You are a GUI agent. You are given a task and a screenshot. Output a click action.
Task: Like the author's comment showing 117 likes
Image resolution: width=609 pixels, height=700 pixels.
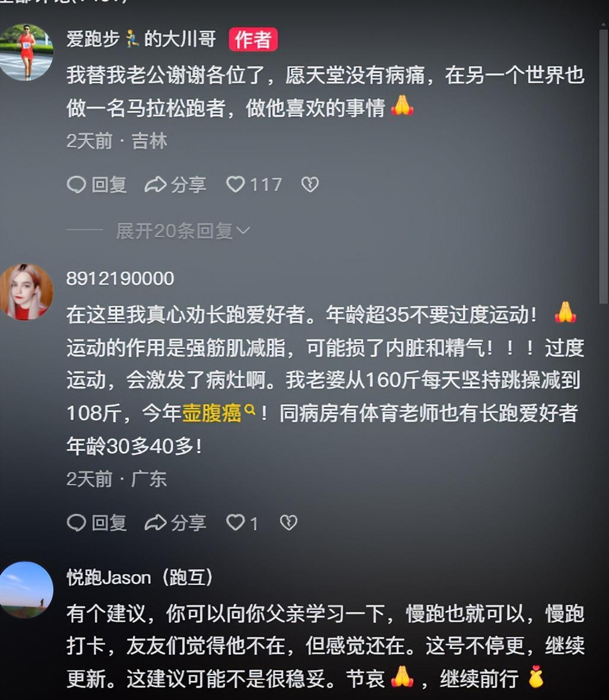(254, 184)
